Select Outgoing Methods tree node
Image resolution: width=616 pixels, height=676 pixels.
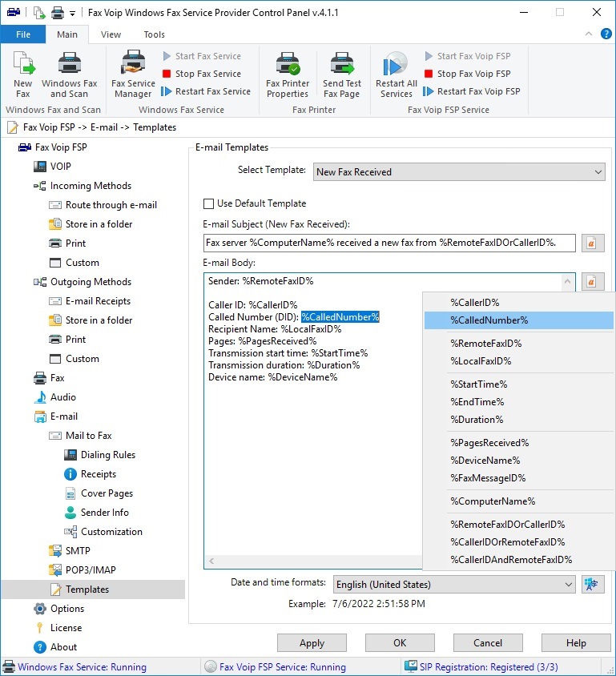[x=83, y=282]
